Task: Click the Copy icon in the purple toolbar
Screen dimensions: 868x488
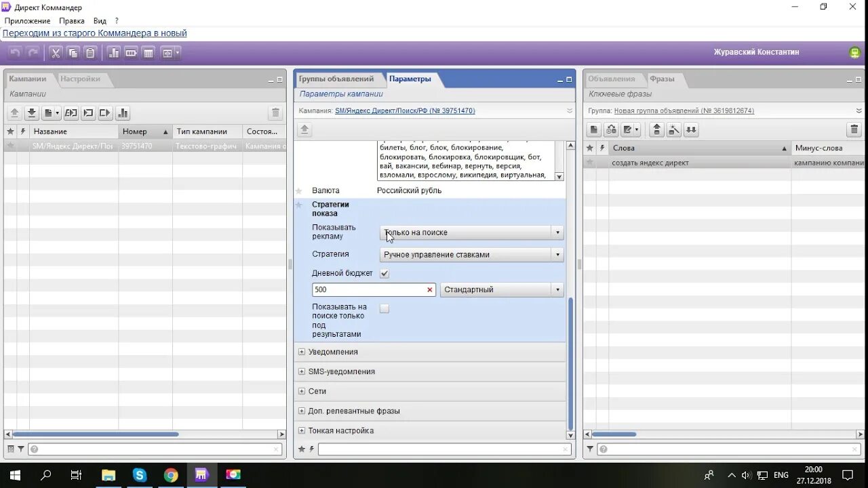Action: (73, 53)
